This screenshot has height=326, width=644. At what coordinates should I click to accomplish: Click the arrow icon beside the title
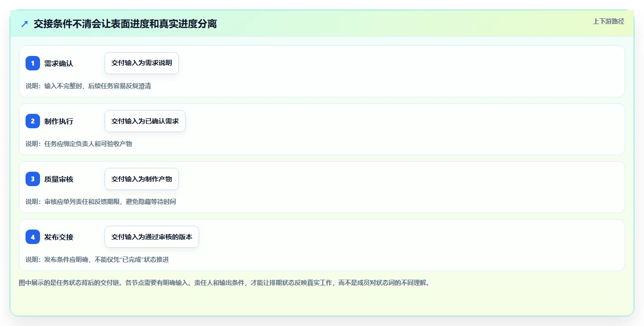click(25, 24)
